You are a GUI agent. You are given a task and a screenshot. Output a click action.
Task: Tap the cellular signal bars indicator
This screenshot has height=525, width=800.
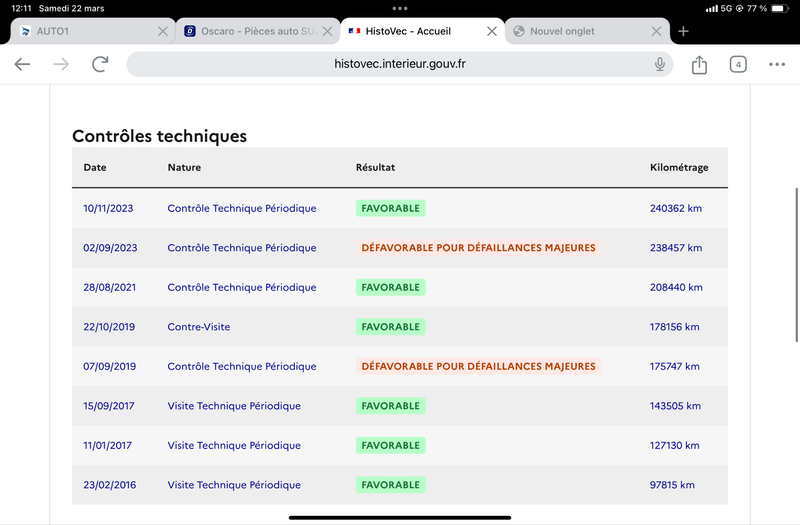pyautogui.click(x=711, y=8)
